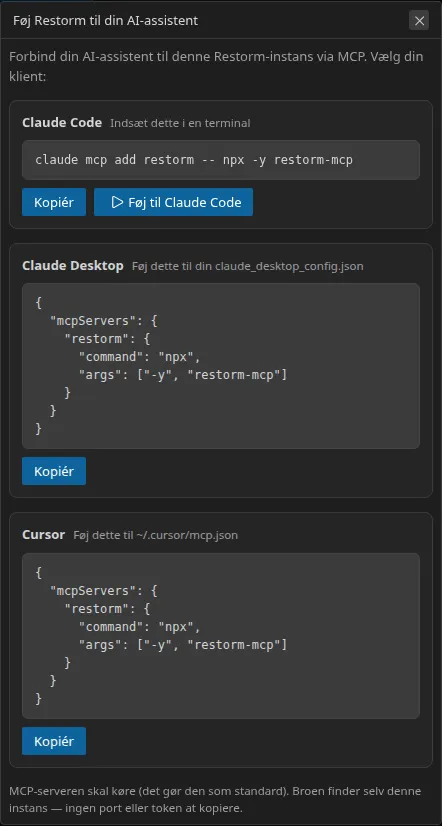
Task: Click the Indsæt dette i en terminal hint
Action: tap(180, 123)
